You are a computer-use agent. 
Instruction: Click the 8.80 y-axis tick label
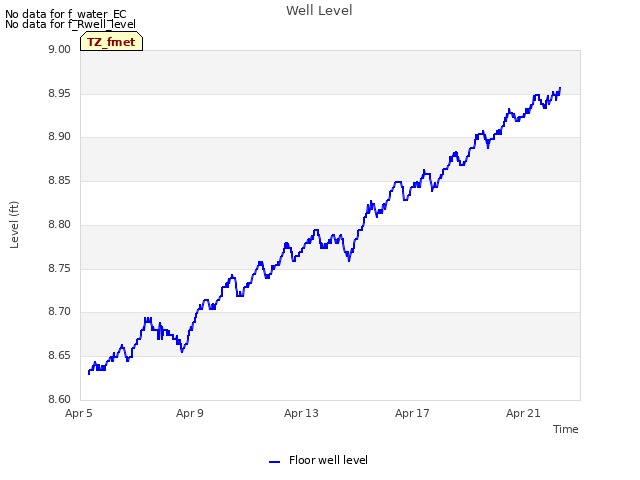60,224
